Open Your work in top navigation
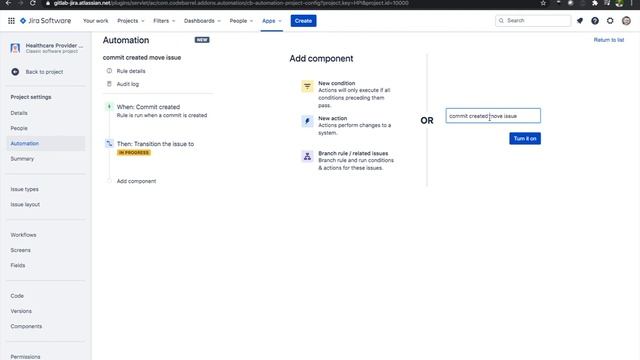Viewport: 640px width, 360px height. point(96,21)
